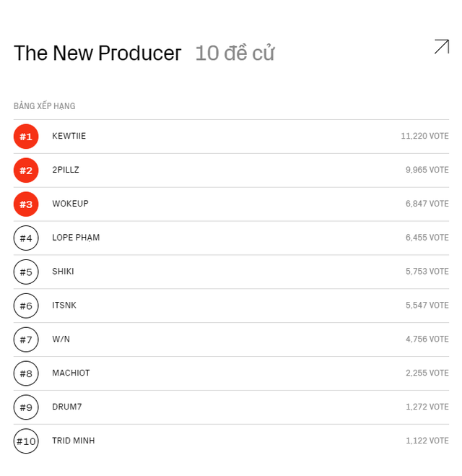Select DRUM7 in the list
The image size is (462, 476).
(67, 407)
